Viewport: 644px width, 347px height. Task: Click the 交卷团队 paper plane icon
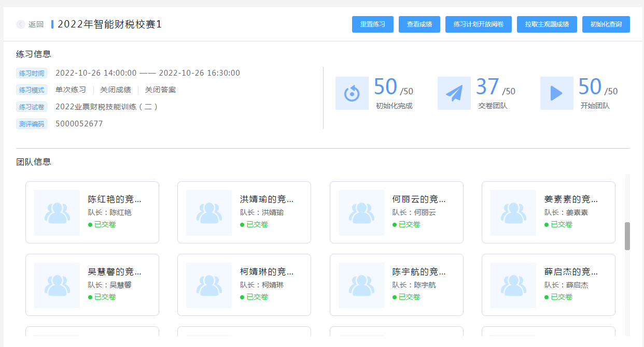pyautogui.click(x=454, y=93)
